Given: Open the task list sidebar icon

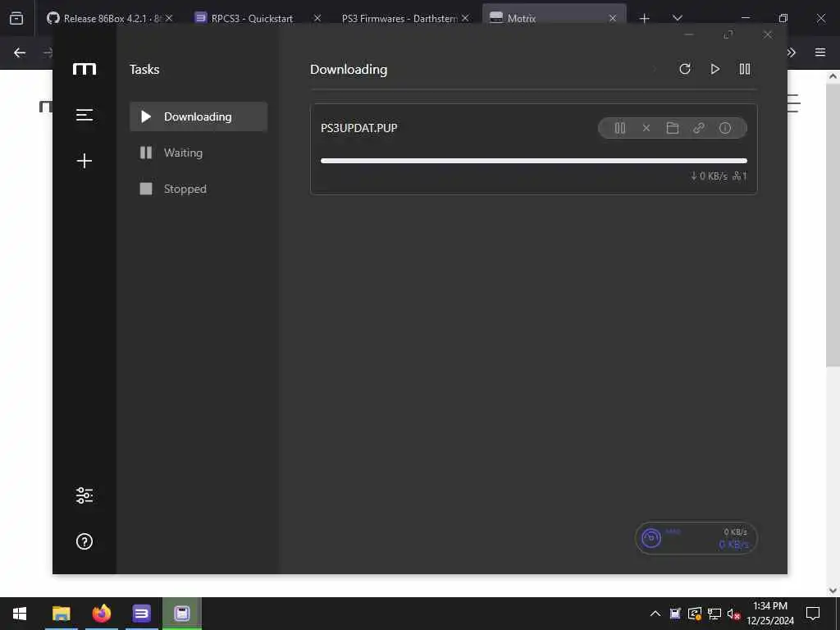Looking at the screenshot, I should (x=84, y=115).
